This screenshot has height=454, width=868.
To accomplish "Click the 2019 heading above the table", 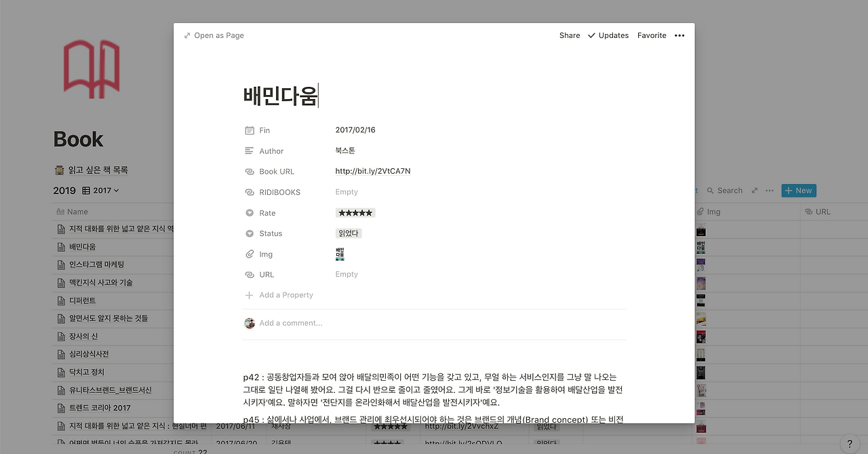I will click(x=64, y=191).
